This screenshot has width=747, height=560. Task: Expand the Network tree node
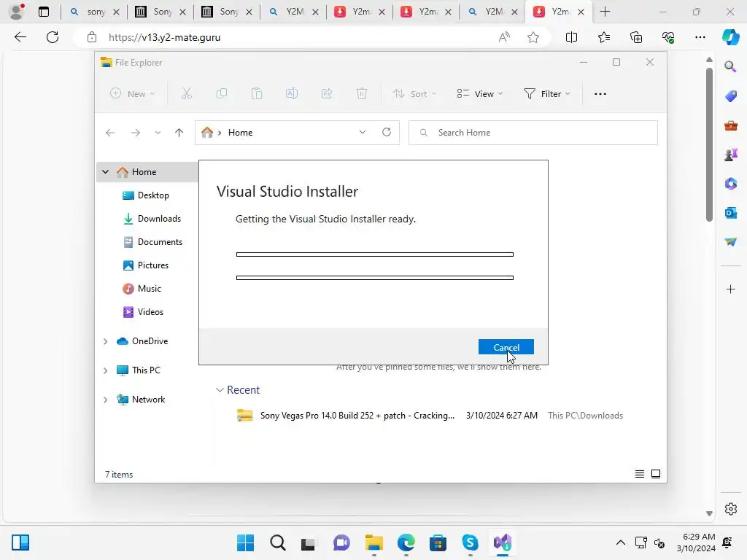[x=105, y=400]
